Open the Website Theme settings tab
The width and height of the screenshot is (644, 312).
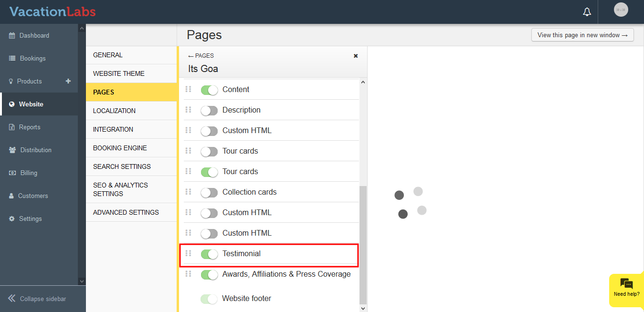point(119,73)
